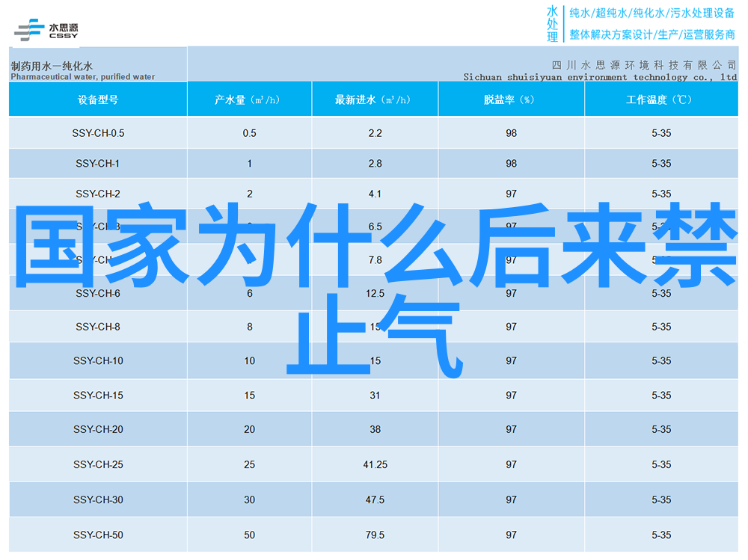The image size is (748, 560).
Task: Click inlet water value '2.8'
Action: [375, 164]
